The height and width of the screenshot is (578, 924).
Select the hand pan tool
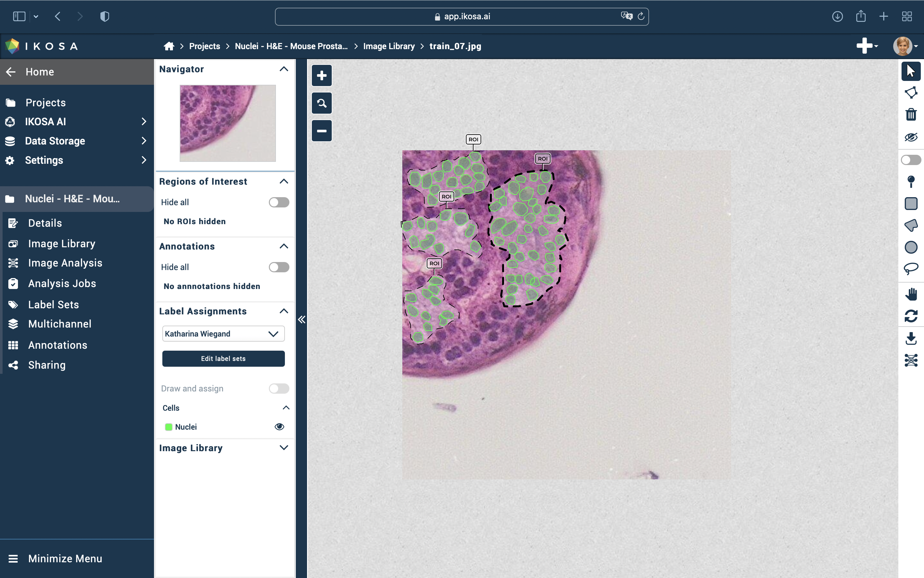pyautogui.click(x=911, y=294)
